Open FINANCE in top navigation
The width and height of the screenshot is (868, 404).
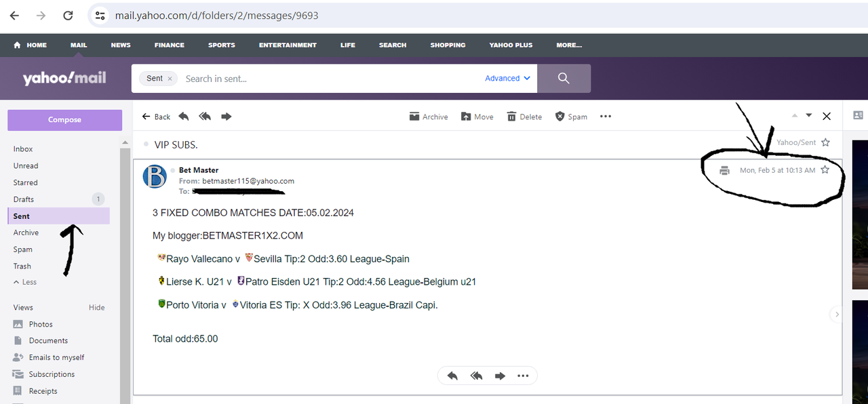click(170, 45)
